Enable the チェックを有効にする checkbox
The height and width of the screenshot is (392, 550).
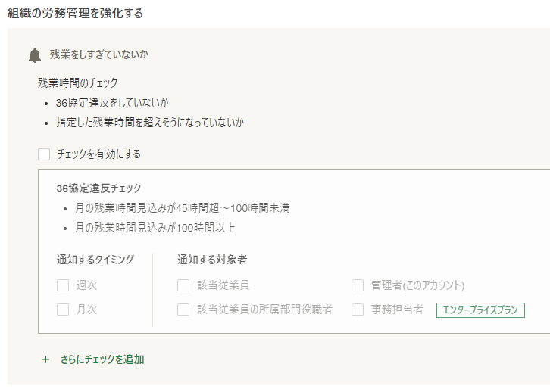coord(44,154)
